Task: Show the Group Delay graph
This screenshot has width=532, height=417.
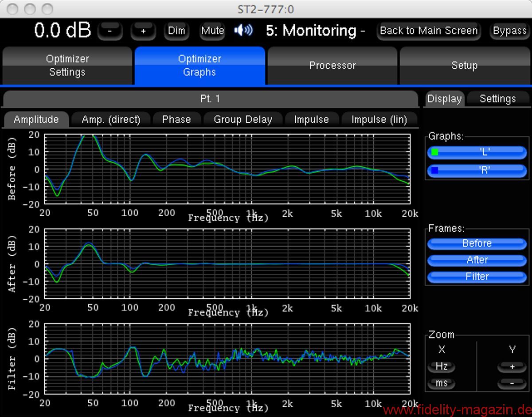Action: coord(243,120)
